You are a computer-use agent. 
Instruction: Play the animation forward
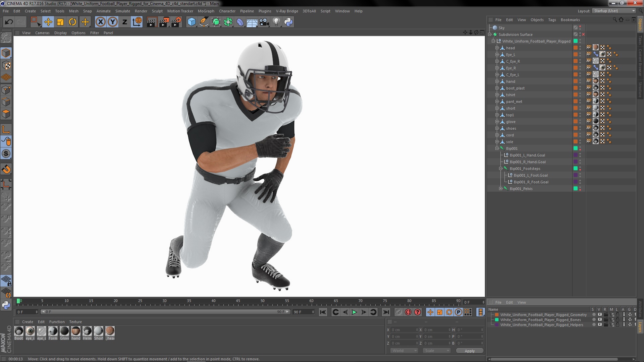(x=354, y=312)
